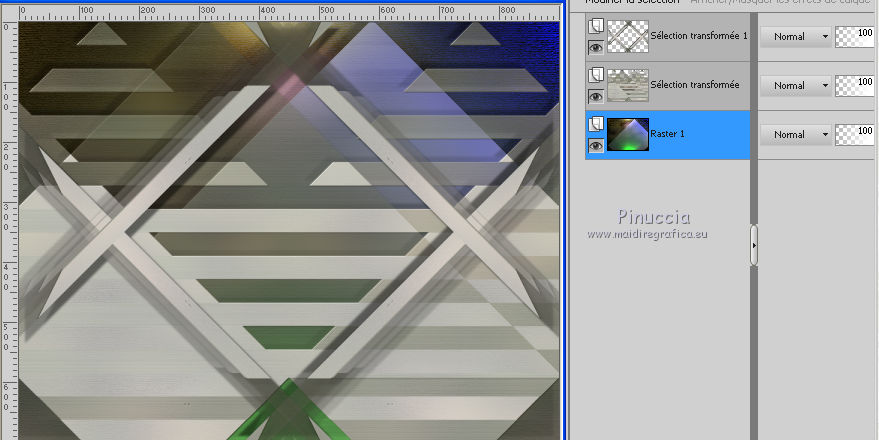The width and height of the screenshot is (879, 440).
Task: Click layer type icon of Sélection transformée 1
Action: [x=596, y=26]
